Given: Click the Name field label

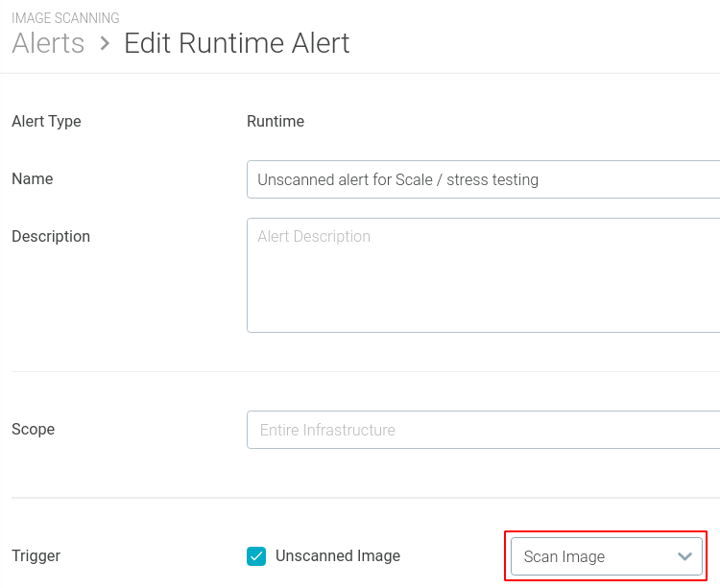Looking at the screenshot, I should (x=32, y=178).
